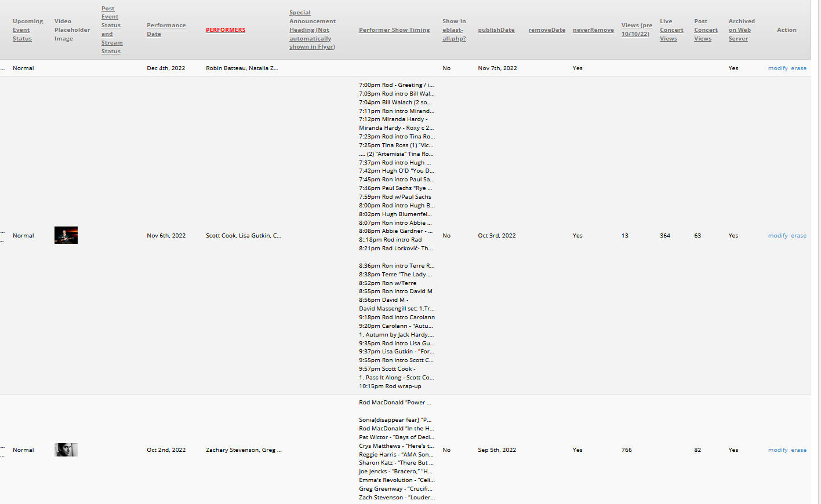The height and width of the screenshot is (504, 821).
Task: Click Special Announcement Heading column header
Action: point(312,30)
